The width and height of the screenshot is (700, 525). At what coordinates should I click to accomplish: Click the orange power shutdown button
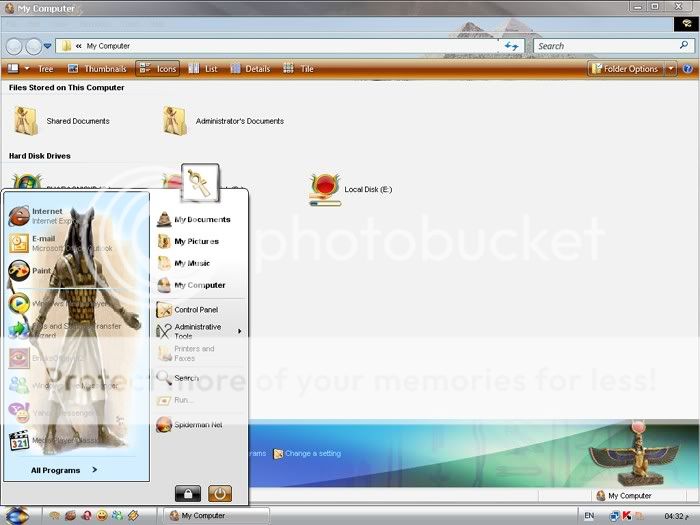click(x=220, y=494)
